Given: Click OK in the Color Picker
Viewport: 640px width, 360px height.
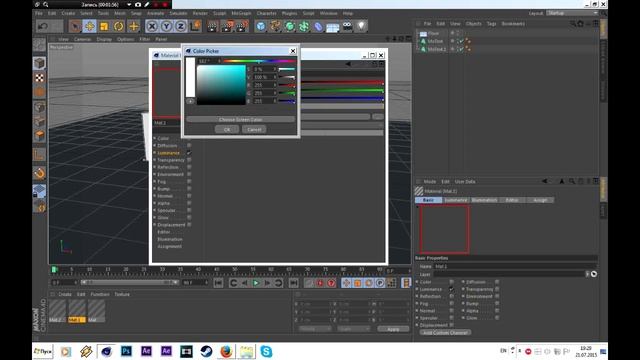Looking at the screenshot, I should [227, 129].
